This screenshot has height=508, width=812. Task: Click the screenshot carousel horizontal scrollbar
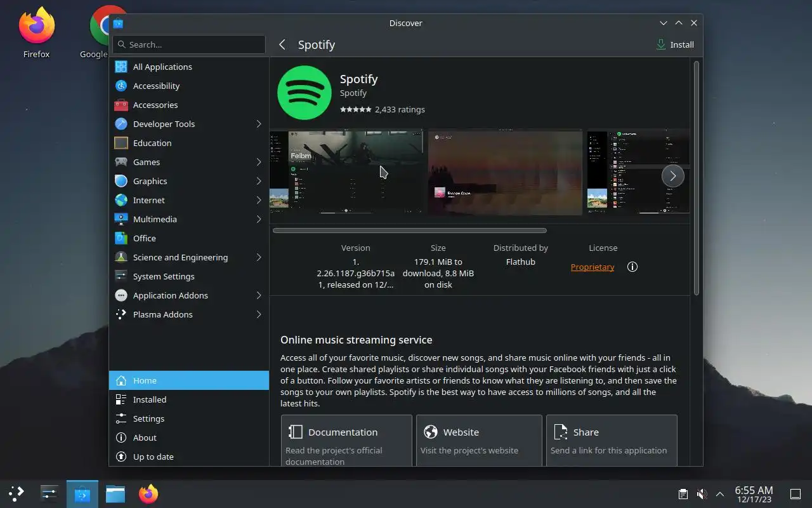(x=410, y=231)
